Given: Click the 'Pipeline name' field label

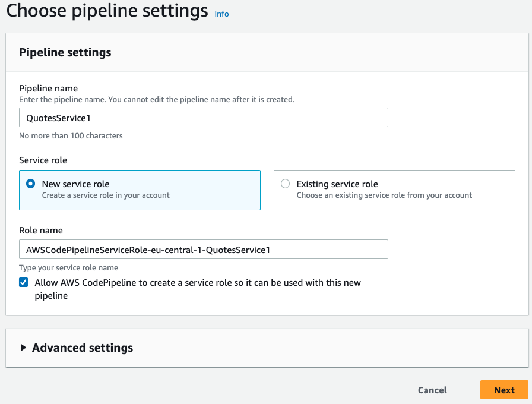Looking at the screenshot, I should pyautogui.click(x=49, y=89).
